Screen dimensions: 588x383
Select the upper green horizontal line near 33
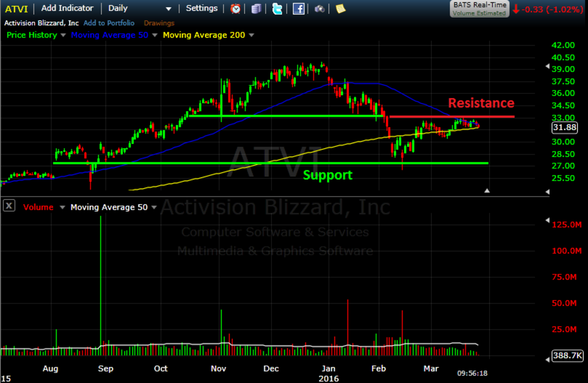[285, 116]
